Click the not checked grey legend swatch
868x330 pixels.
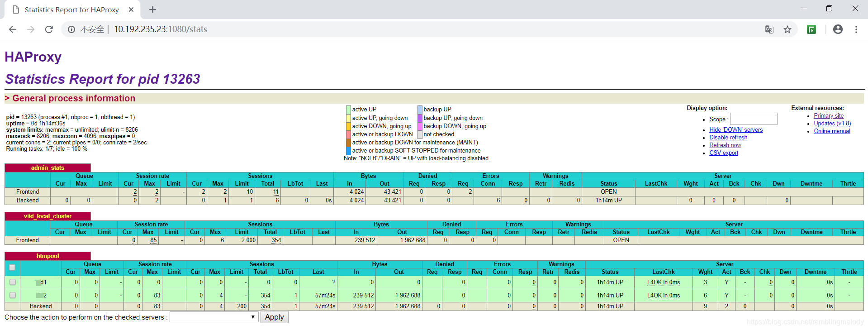[420, 134]
